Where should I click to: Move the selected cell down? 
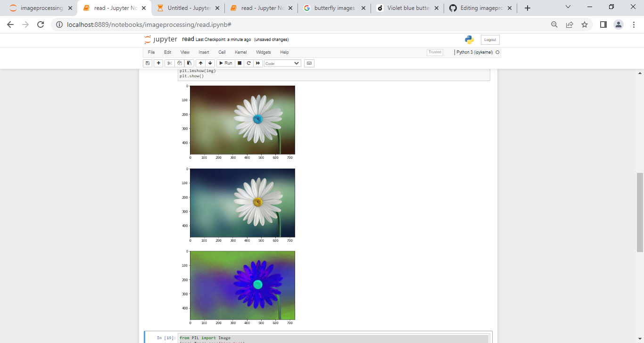(210, 63)
